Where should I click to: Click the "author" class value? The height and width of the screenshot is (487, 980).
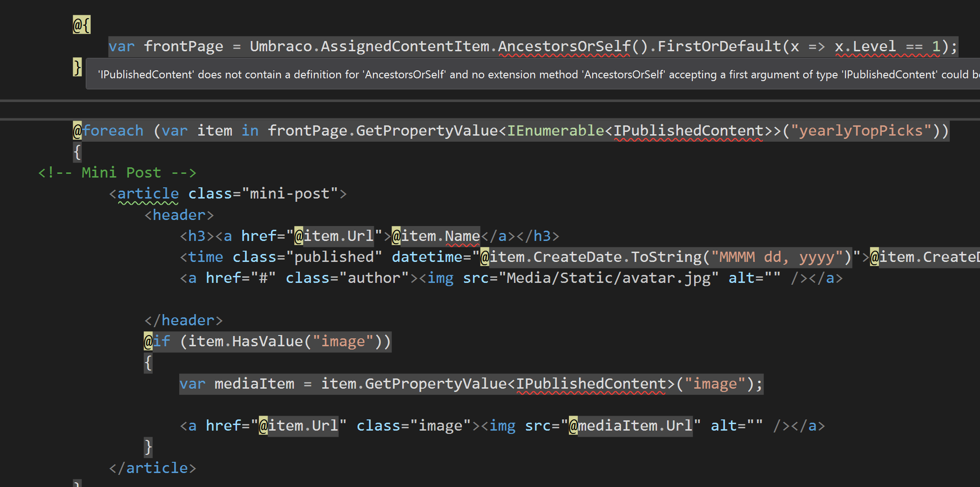374,278
